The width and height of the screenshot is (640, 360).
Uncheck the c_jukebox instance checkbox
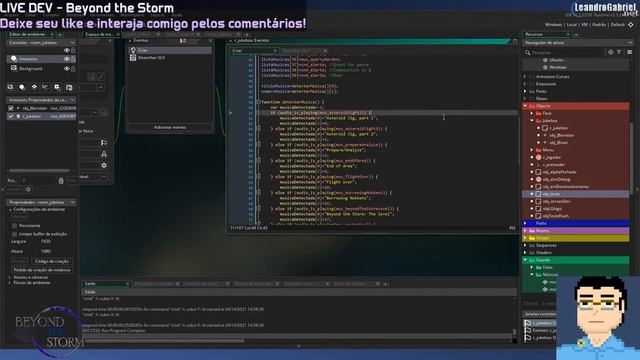(x=11, y=116)
